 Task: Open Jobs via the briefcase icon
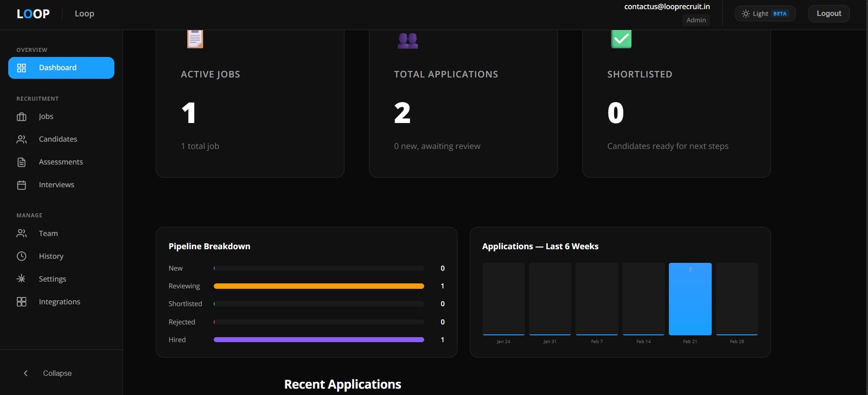(21, 117)
